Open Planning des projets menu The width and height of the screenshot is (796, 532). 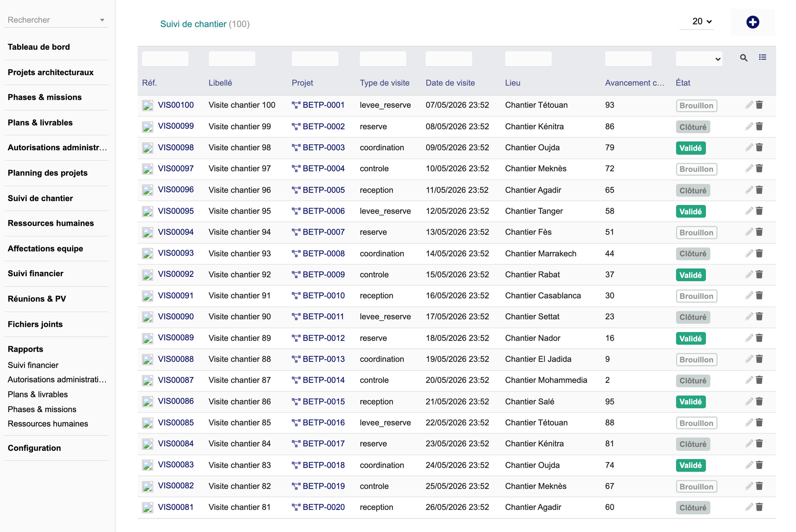pyautogui.click(x=47, y=173)
